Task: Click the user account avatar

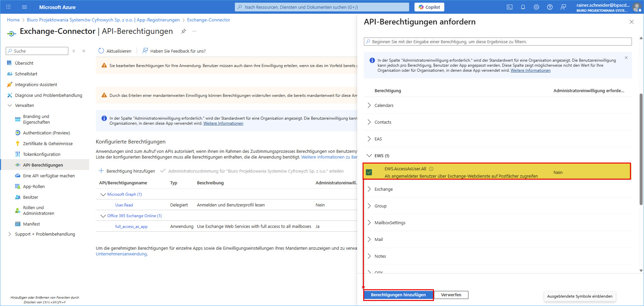Action: click(637, 7)
